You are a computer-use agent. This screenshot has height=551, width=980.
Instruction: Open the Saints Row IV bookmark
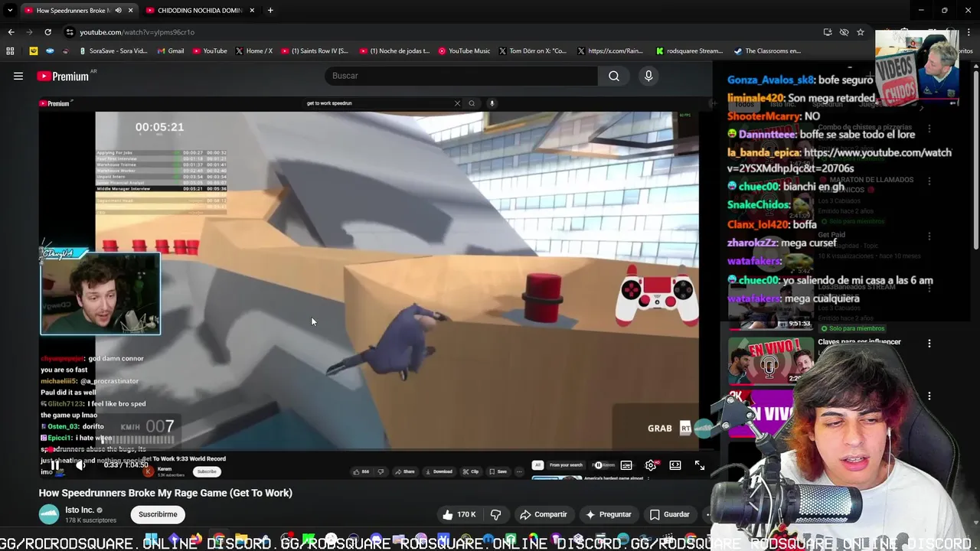click(x=315, y=51)
